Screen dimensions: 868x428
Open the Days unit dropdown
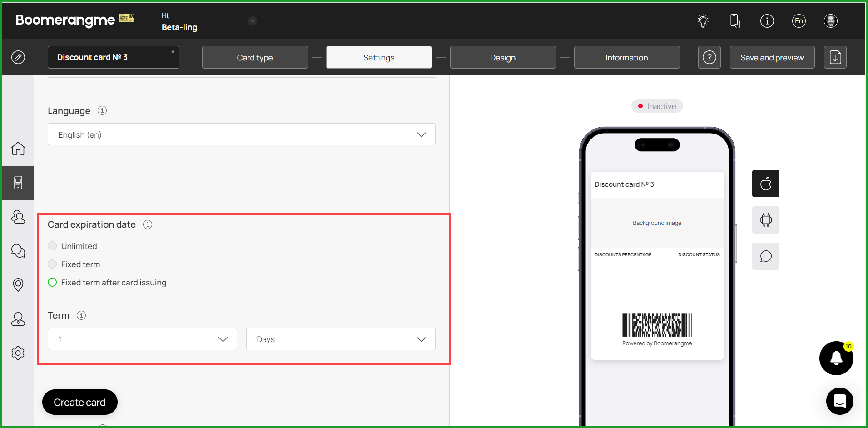(340, 339)
